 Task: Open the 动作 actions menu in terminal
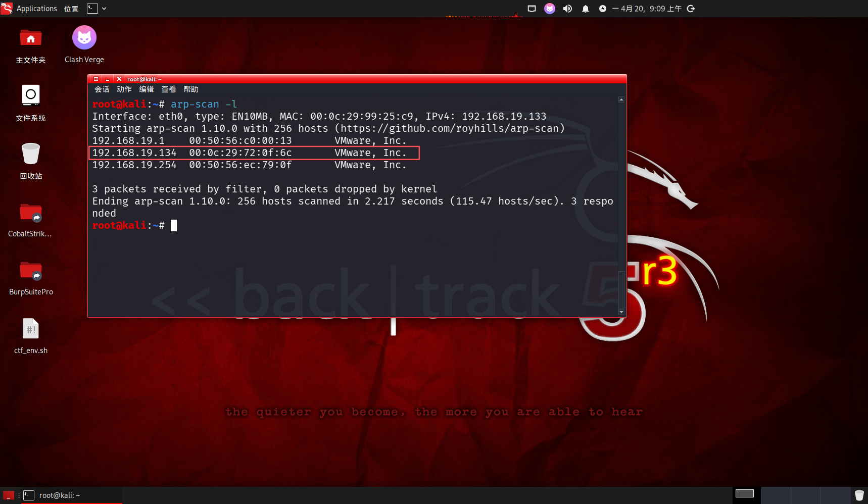tap(124, 89)
